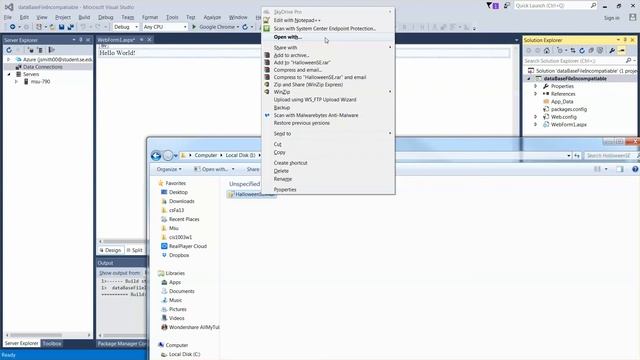Screen dimensions: 640x360
Task: Expand Azure node in Server Explorer
Action: tap(9, 60)
